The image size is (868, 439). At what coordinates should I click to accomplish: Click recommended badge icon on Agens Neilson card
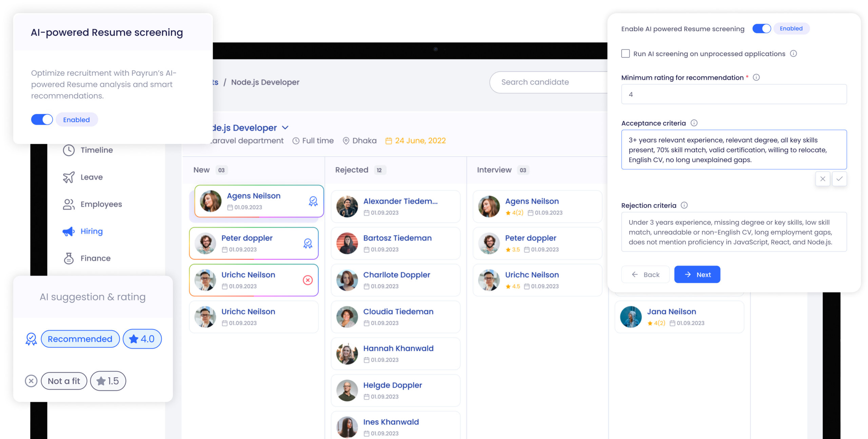click(x=313, y=201)
